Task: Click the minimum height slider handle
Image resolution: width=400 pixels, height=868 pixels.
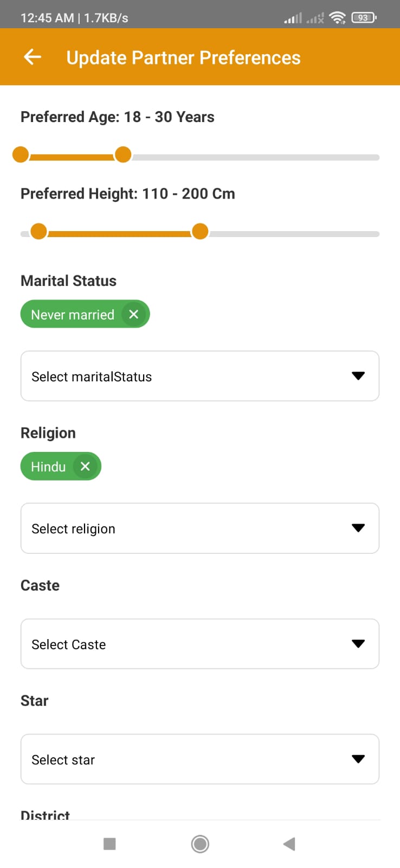Action: (38, 231)
